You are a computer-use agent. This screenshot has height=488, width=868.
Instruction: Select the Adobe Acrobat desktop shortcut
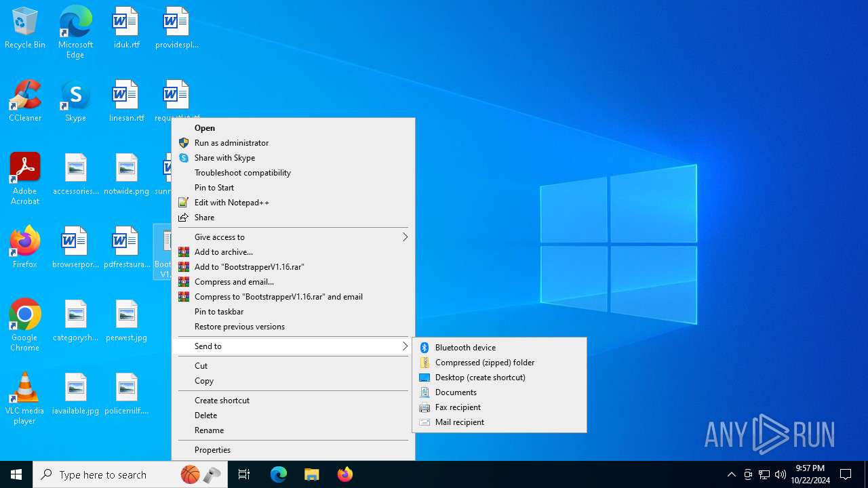[x=25, y=179]
